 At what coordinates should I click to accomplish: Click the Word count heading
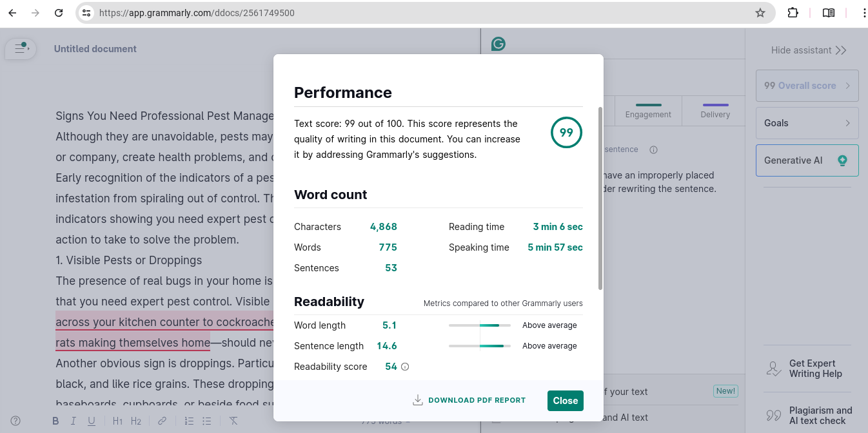coord(330,195)
